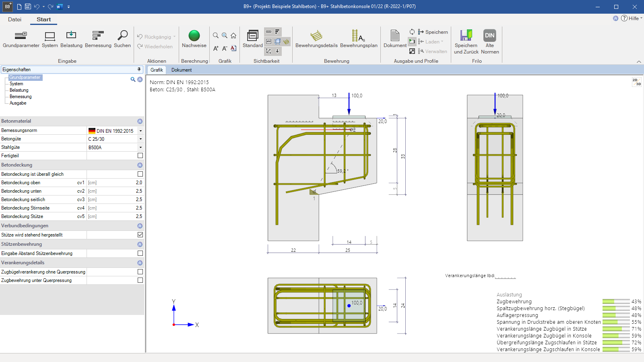Open Grundparameter input in ribbon
The image size is (644, 362).
click(x=21, y=39)
